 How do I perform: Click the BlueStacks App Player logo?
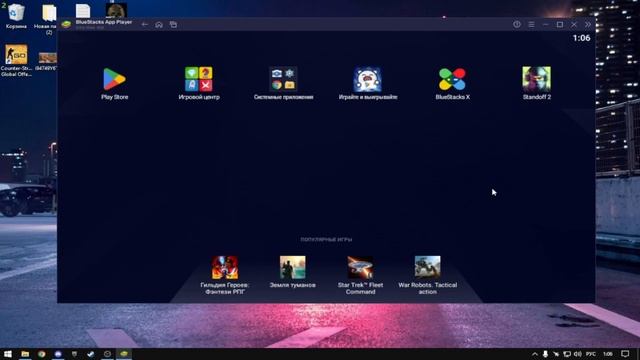tap(66, 24)
